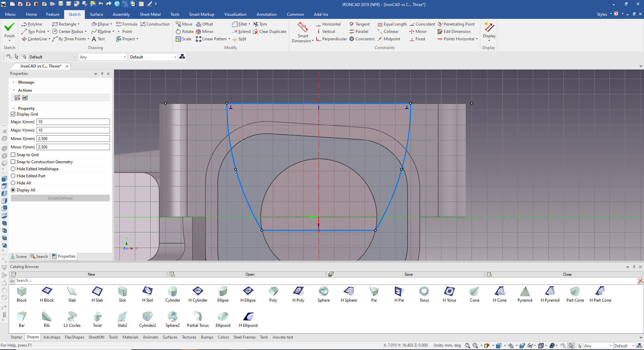The width and height of the screenshot is (644, 350).
Task: Switch to the Sheet Metal ribbon tab
Action: 150,14
